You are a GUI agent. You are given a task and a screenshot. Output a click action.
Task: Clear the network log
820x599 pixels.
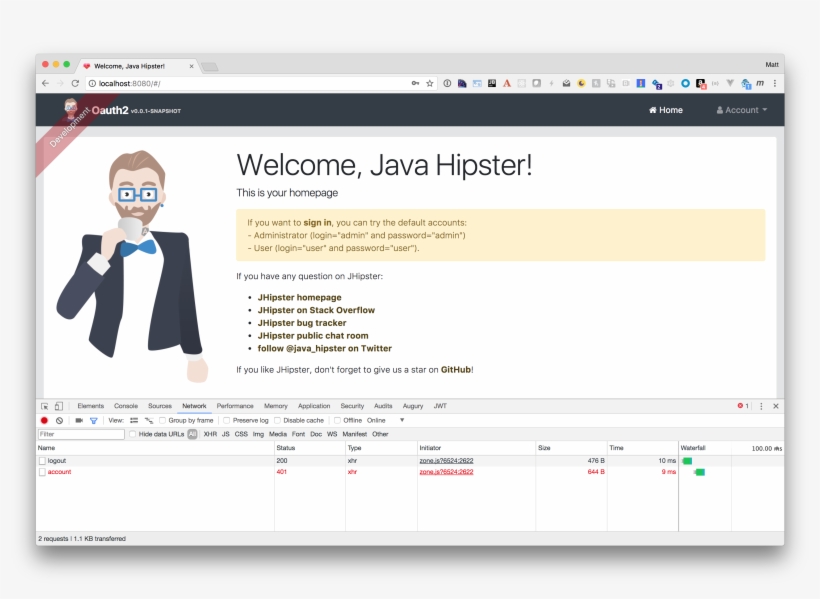click(59, 420)
